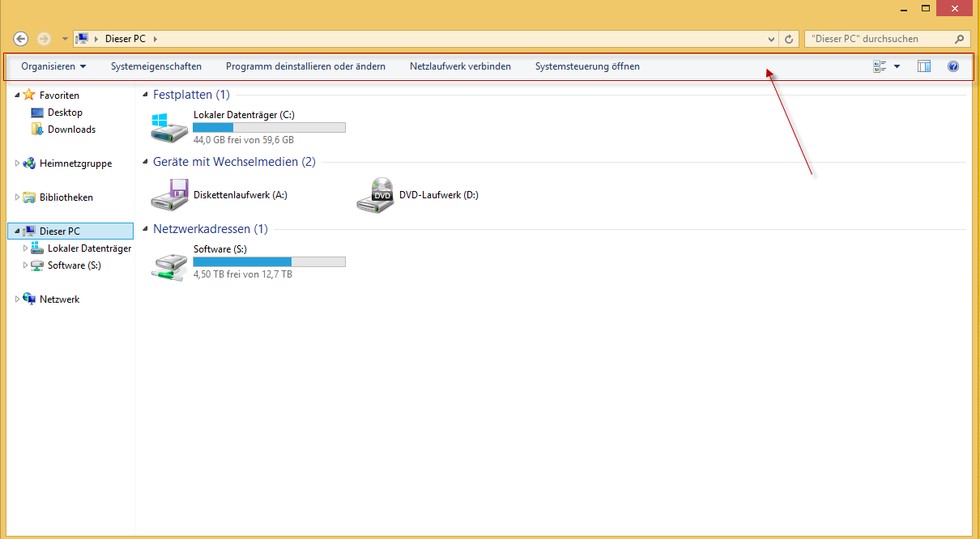
Task: Open the recent locations dropdown arrow
Action: coord(65,39)
